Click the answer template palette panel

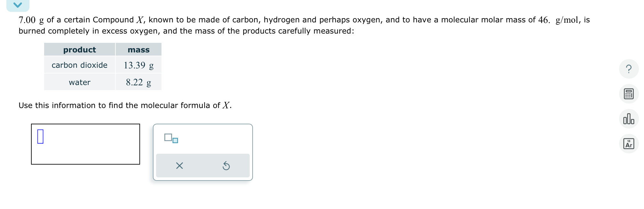203,152
